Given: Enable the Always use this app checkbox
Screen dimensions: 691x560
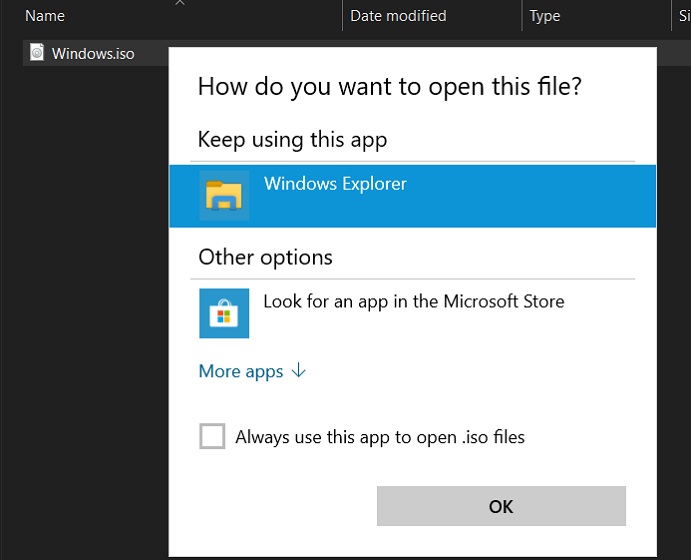Looking at the screenshot, I should tap(212, 437).
